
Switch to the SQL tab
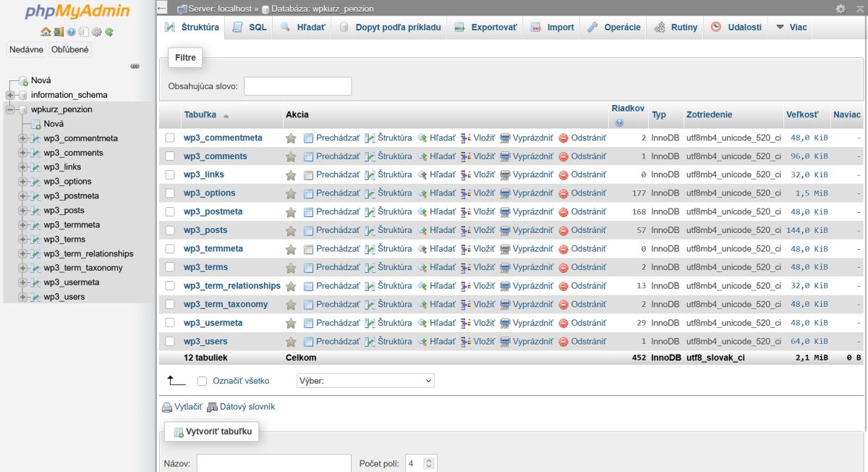[x=250, y=28]
